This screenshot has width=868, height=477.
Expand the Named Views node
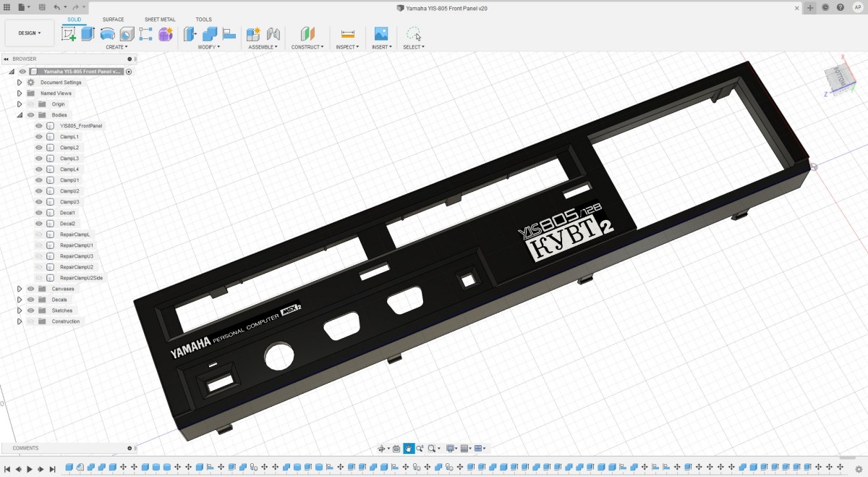pyautogui.click(x=20, y=93)
